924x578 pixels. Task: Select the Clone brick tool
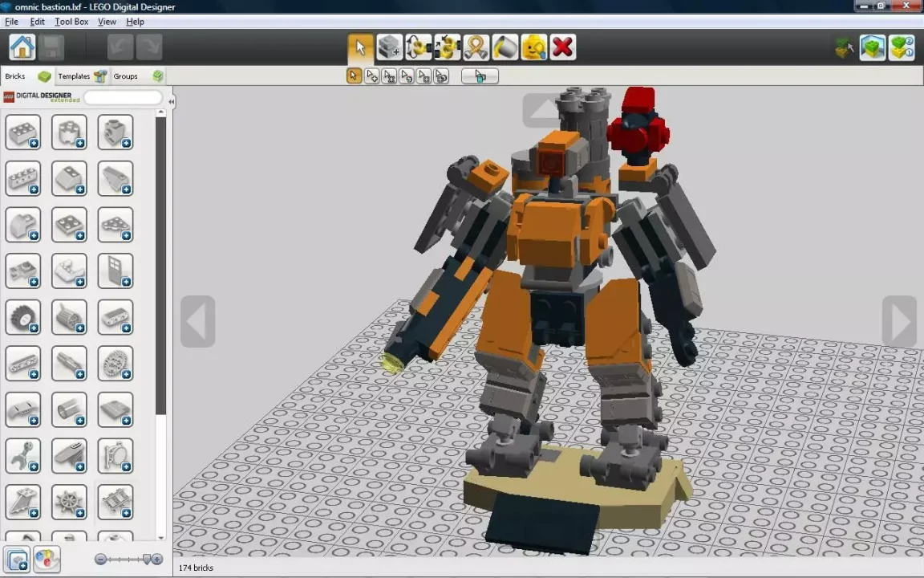pyautogui.click(x=390, y=47)
